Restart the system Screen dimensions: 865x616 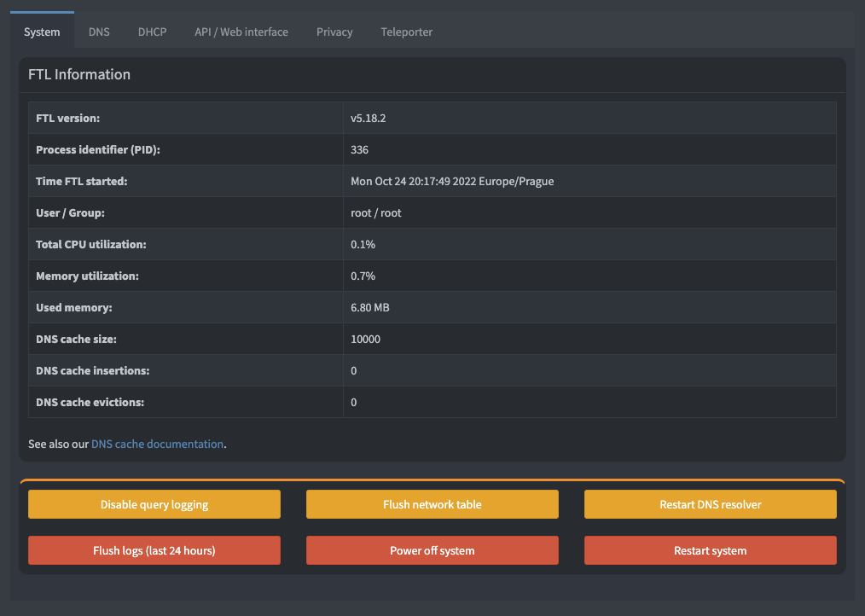[x=710, y=550]
